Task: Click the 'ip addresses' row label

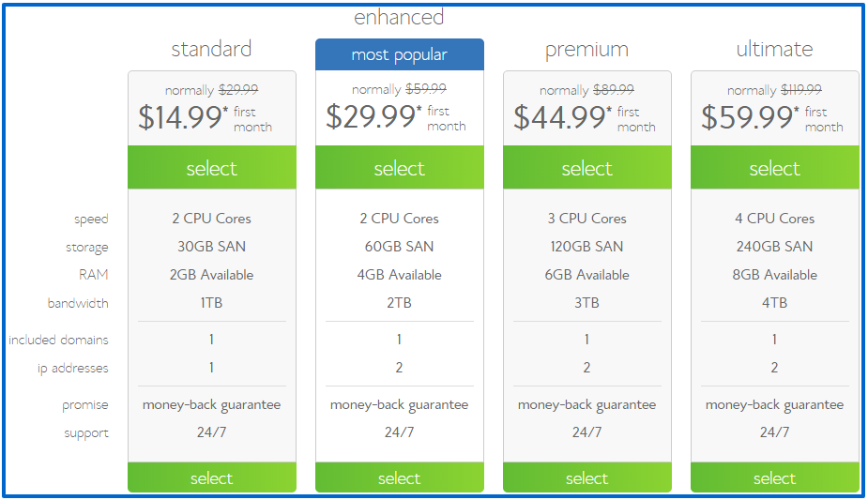Action: click(x=73, y=368)
